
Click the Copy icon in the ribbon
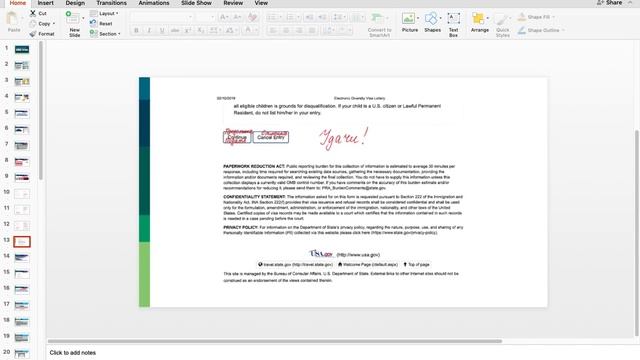(33, 24)
